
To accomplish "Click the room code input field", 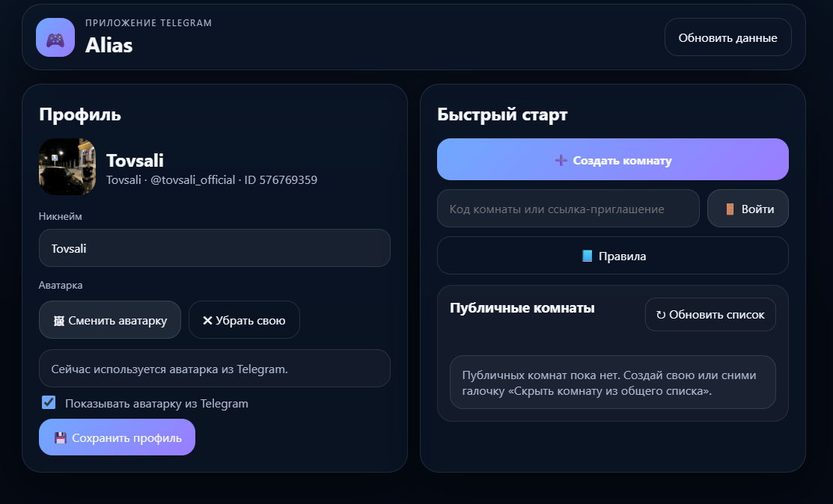I will [568, 208].
